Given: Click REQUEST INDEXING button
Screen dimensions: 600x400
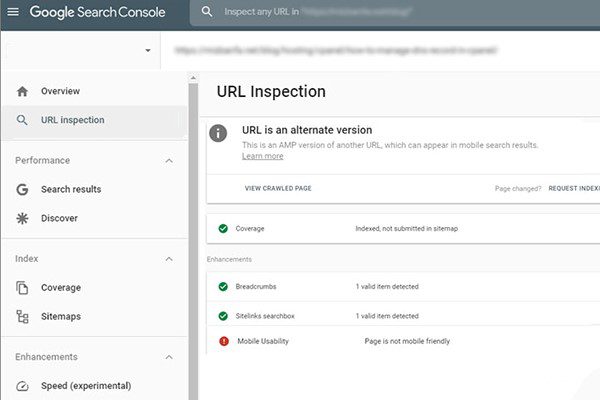Looking at the screenshot, I should (574, 188).
